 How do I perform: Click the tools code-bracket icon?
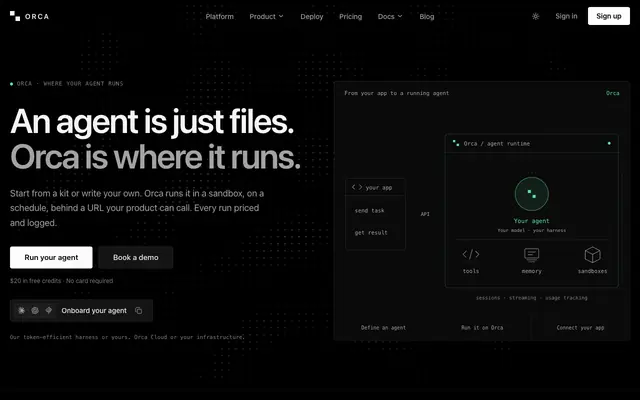point(471,254)
